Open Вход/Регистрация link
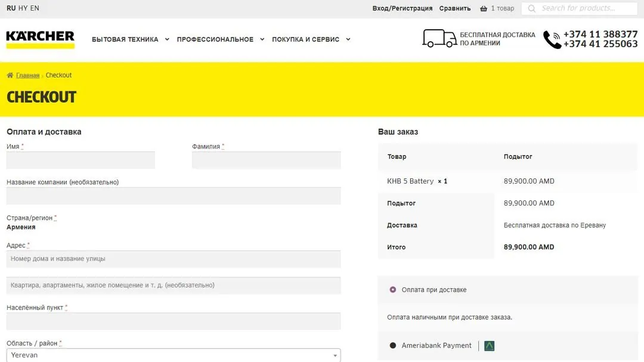Viewport: 644px width, 362px height. [402, 8]
